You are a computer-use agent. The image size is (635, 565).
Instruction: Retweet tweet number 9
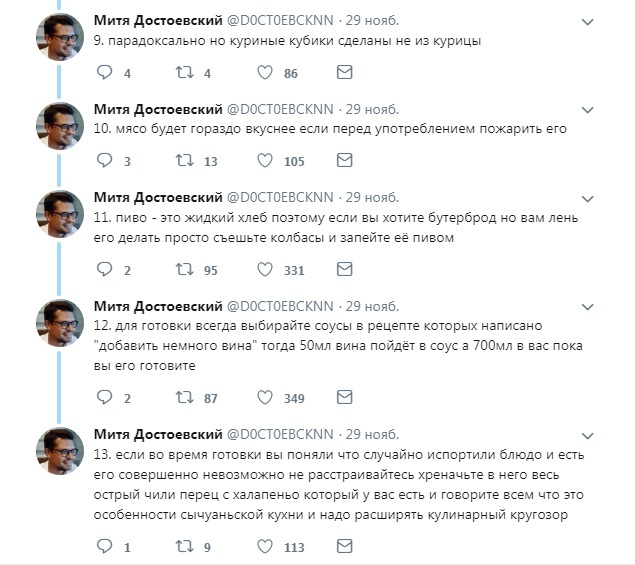coord(184,73)
